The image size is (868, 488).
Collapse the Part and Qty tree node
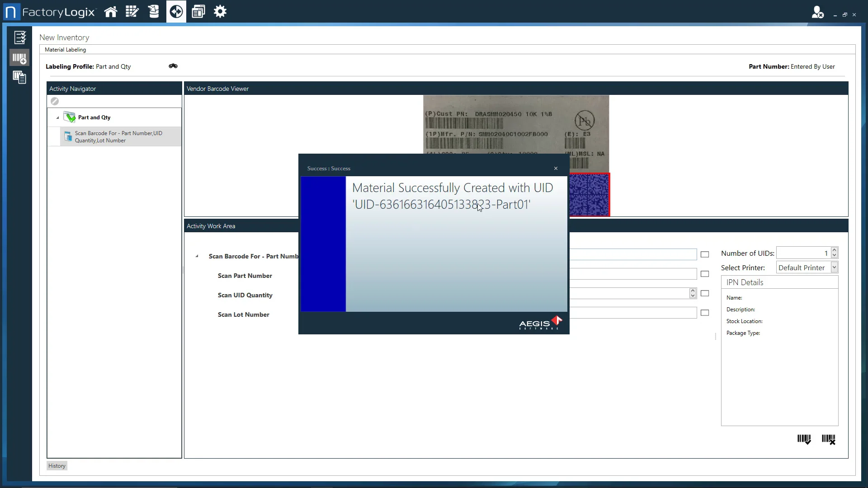[x=57, y=117]
